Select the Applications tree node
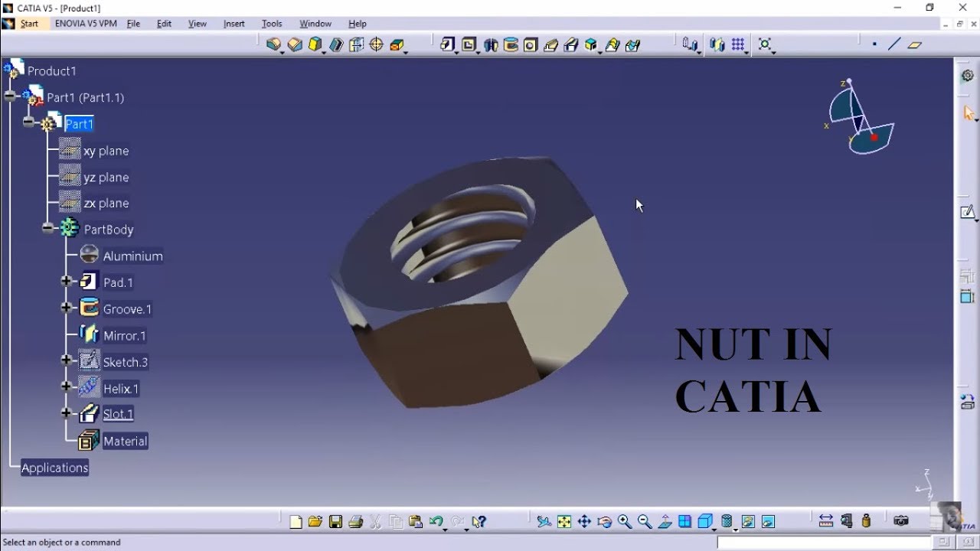Screen dimensions: 980x551 [54, 468]
